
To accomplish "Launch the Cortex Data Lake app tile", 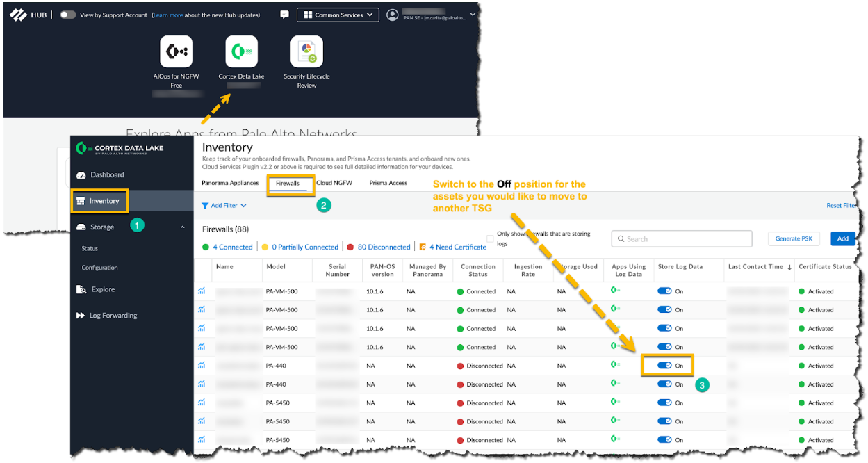I will (x=242, y=52).
